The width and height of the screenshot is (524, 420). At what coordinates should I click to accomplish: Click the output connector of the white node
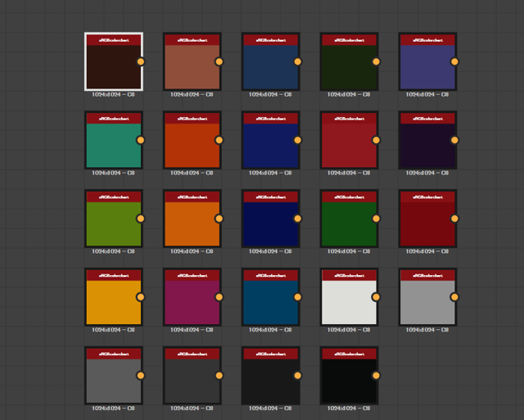pyautogui.click(x=376, y=297)
